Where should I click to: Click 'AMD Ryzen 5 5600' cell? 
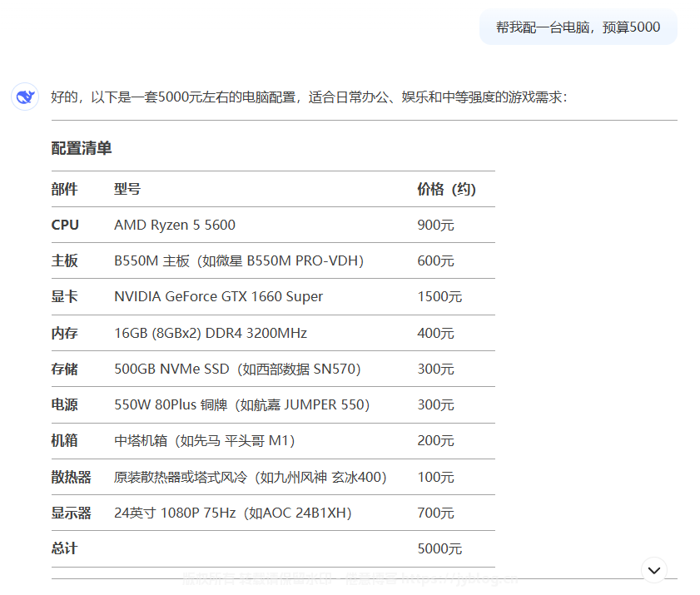pos(175,225)
